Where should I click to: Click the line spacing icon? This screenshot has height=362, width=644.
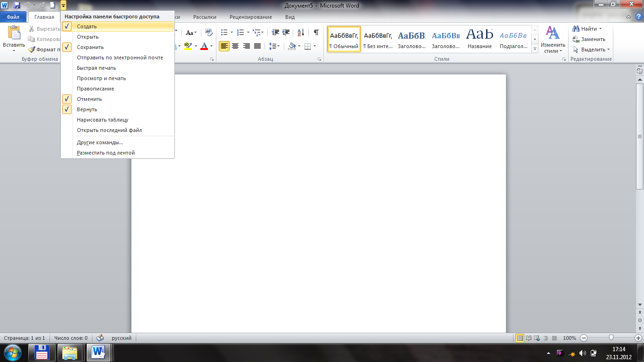pyautogui.click(x=272, y=46)
